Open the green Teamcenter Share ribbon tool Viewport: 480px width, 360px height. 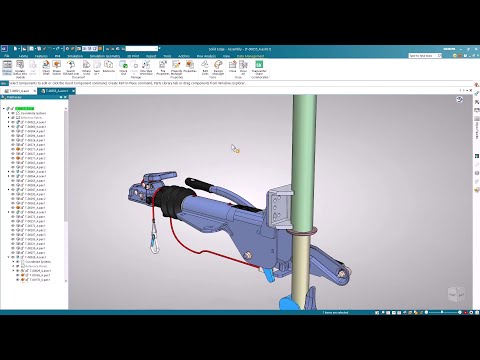click(259, 68)
